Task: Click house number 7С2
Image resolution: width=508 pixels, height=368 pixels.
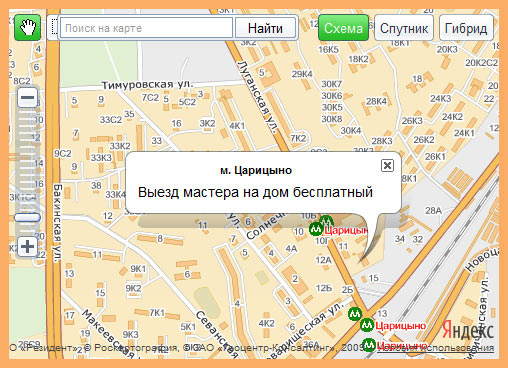Action: pyautogui.click(x=150, y=98)
